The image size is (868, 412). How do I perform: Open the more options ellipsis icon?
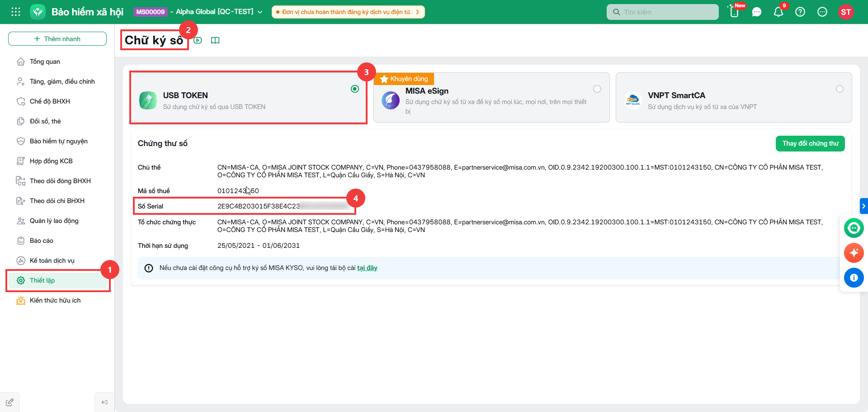point(822,12)
